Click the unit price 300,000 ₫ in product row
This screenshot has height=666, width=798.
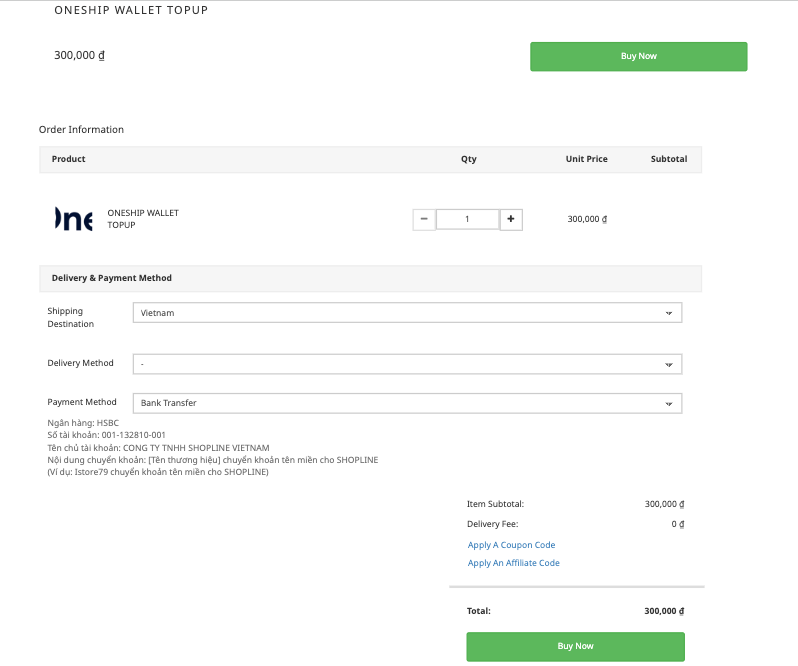tap(587, 219)
